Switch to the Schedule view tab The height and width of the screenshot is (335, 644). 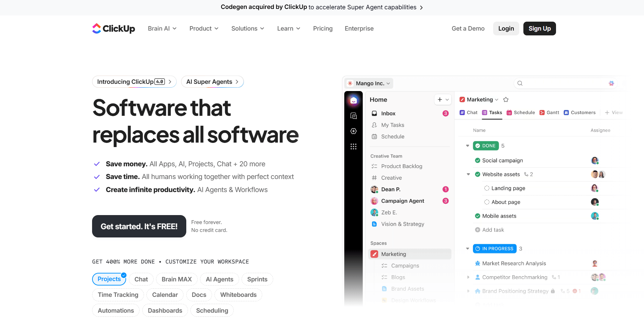[521, 113]
